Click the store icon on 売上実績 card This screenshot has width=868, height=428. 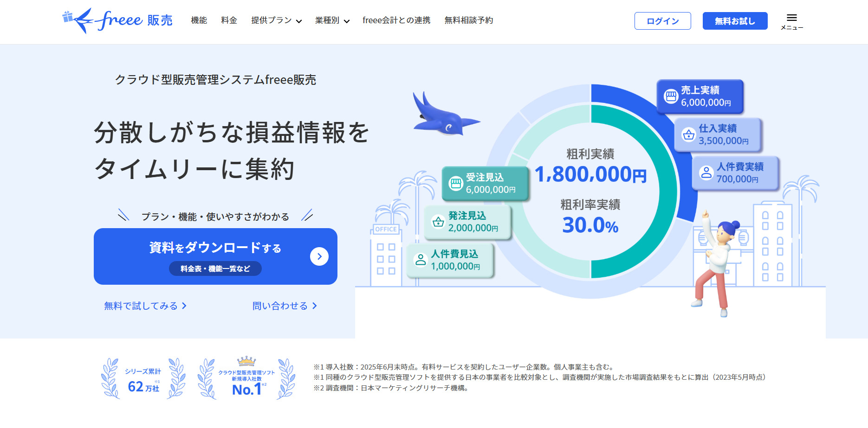(x=671, y=96)
